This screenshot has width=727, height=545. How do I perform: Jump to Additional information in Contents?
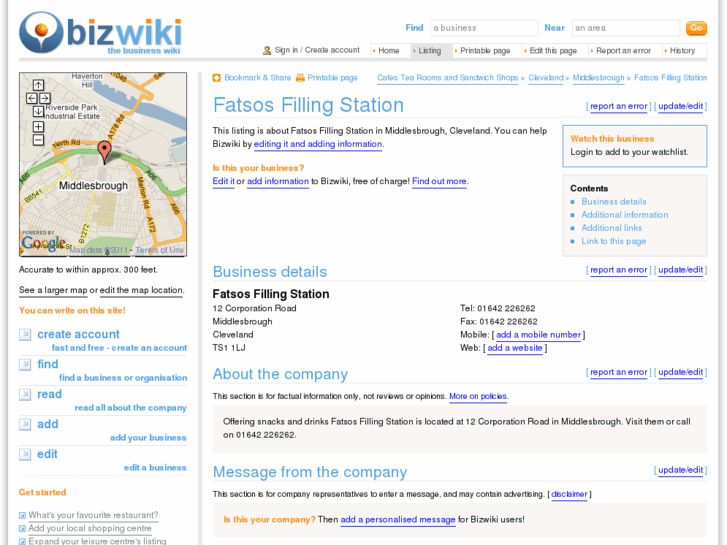coord(625,215)
